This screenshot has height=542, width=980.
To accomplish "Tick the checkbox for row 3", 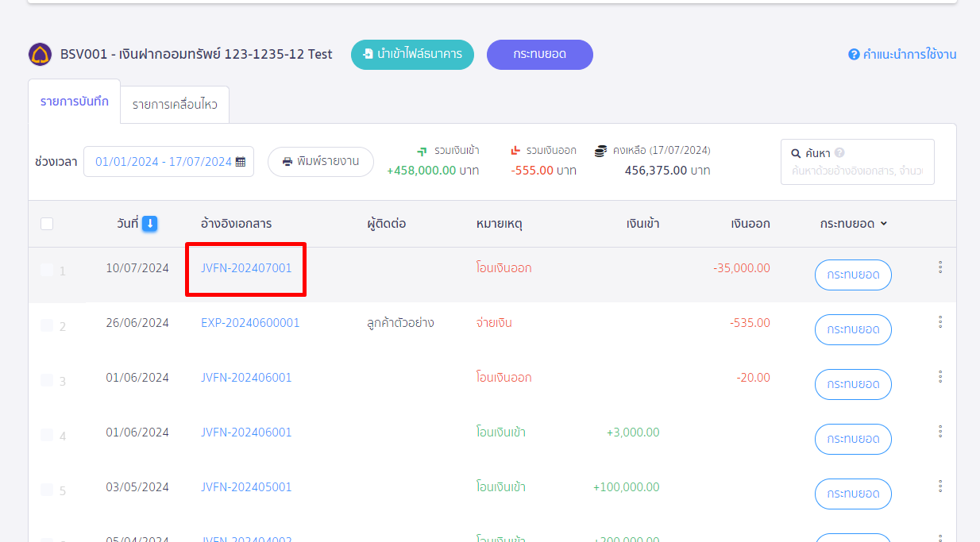I will tap(47, 380).
